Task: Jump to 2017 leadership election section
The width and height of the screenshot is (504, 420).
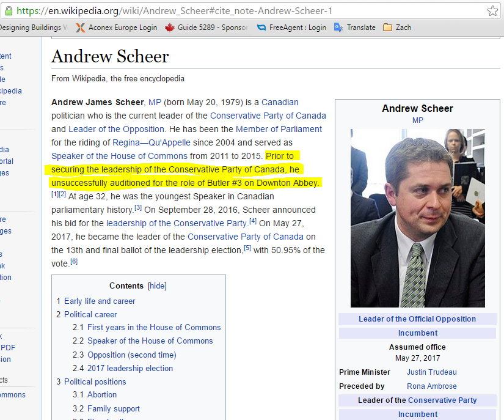Action: [130, 369]
